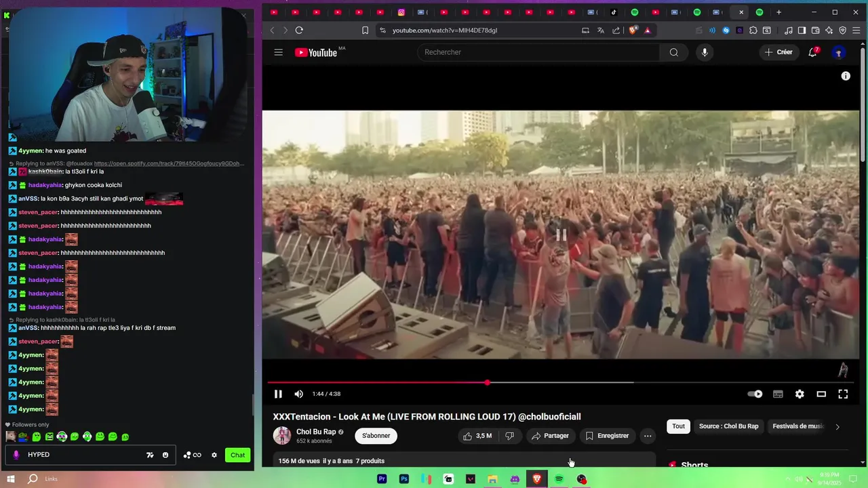Pause the video with the player control

point(278,394)
